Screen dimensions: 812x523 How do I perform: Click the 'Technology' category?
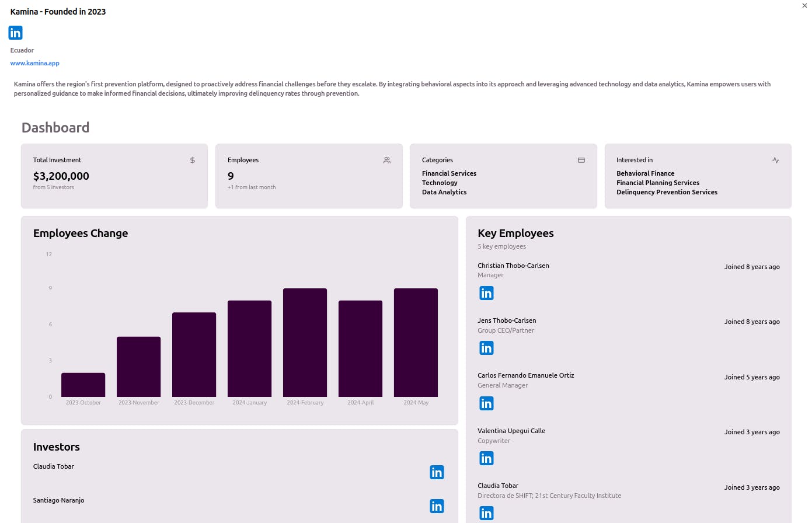pyautogui.click(x=440, y=183)
